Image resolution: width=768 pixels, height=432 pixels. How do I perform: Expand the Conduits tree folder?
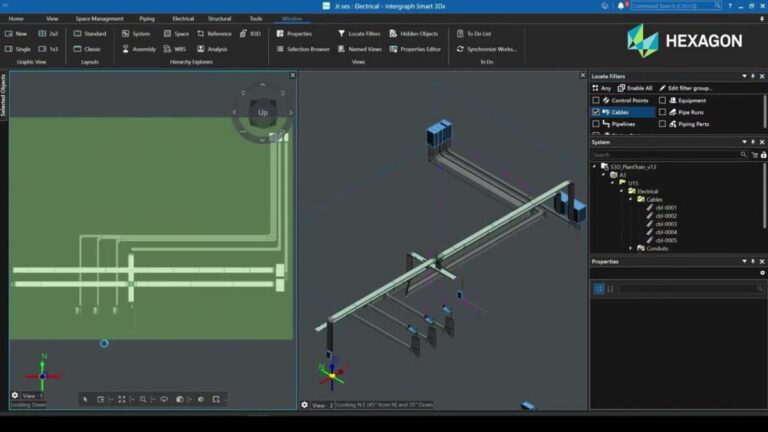630,248
